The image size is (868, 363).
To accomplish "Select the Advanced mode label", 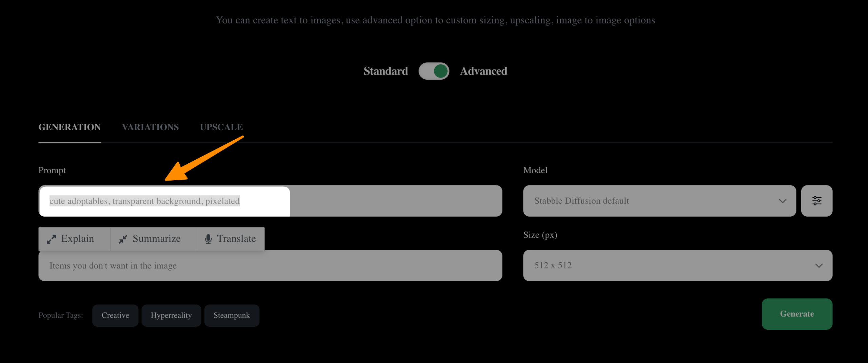I will (x=483, y=71).
